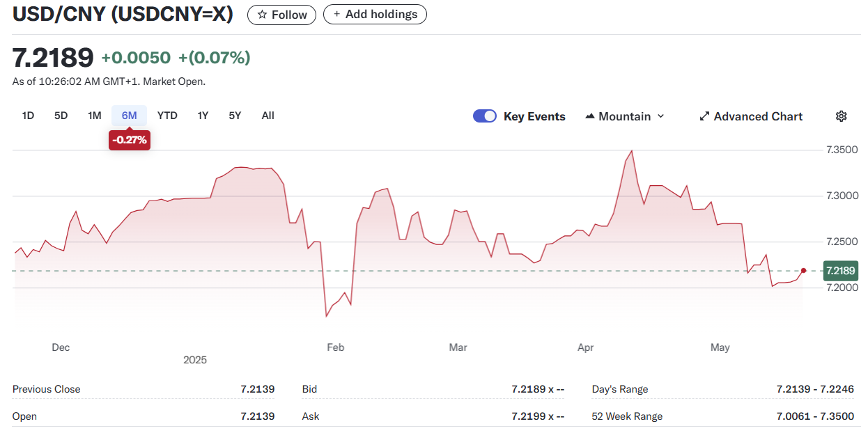
Task: Click the plus icon in Add holdings
Action: point(337,15)
